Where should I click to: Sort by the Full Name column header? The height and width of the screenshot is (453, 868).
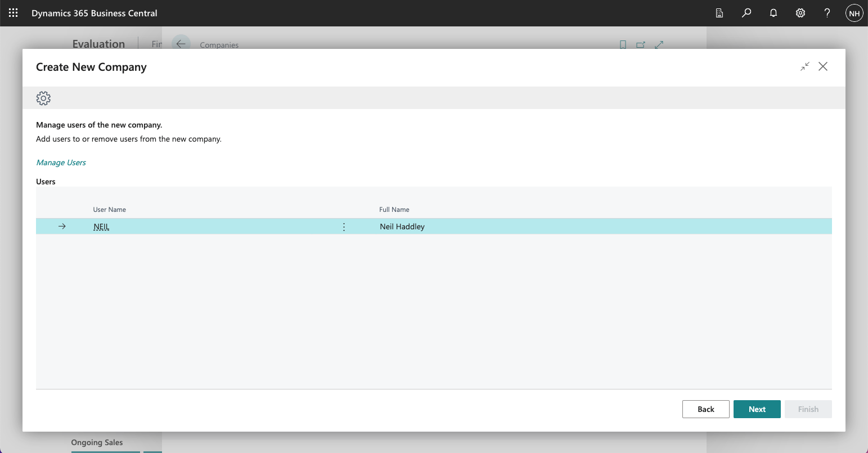coord(394,210)
